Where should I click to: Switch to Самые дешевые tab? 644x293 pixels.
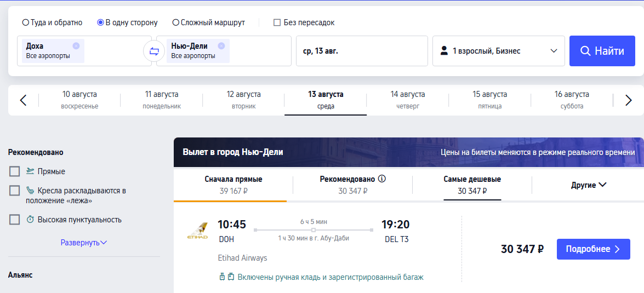coord(472,185)
